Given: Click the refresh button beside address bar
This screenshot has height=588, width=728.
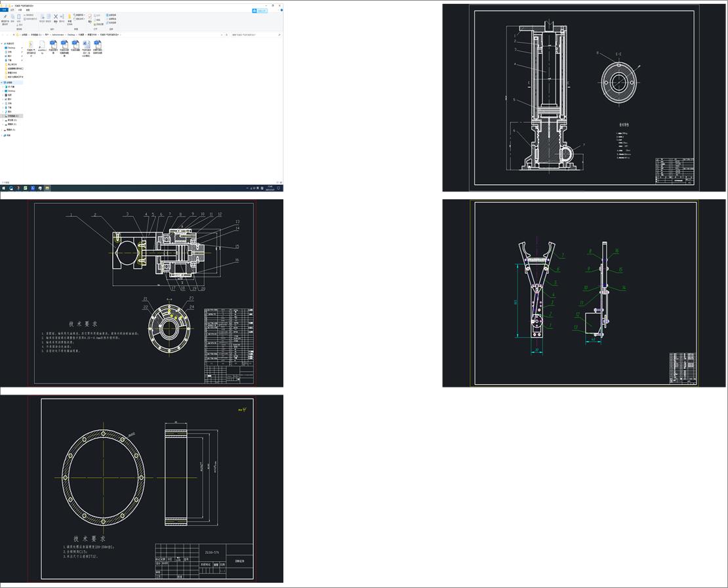Looking at the screenshot, I should point(226,35).
